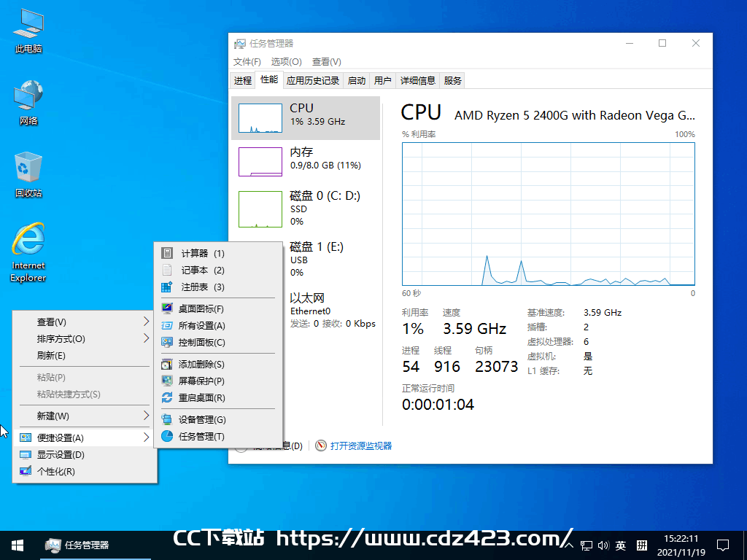Click the 任务管理器 taskbar button
The image size is (747, 560).
(96, 545)
